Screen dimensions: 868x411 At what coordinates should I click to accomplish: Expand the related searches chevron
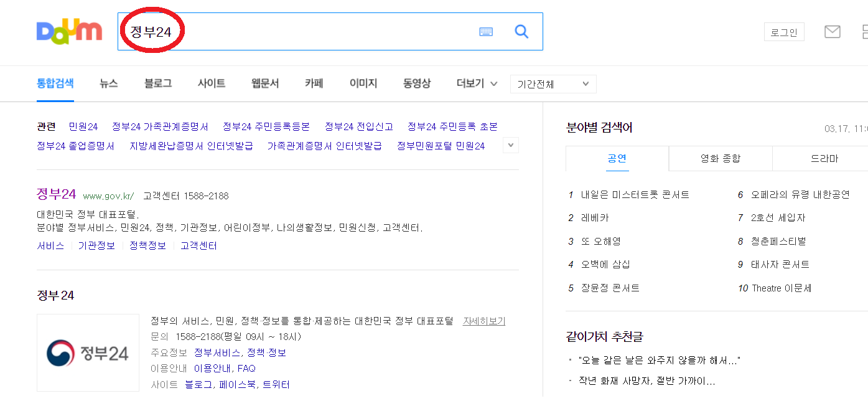click(x=511, y=145)
